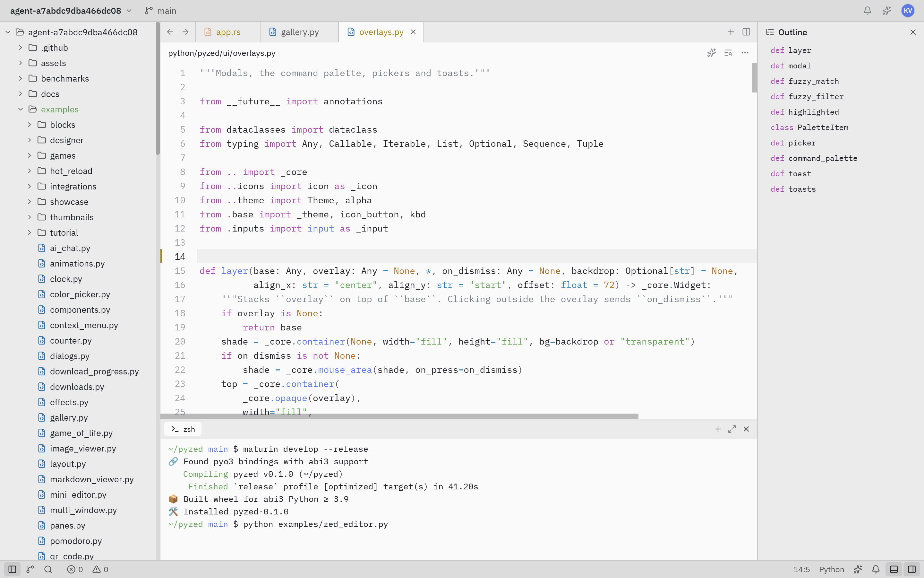The width and height of the screenshot is (924, 578).
Task: Select the zsh terminal tab
Action: (x=183, y=429)
